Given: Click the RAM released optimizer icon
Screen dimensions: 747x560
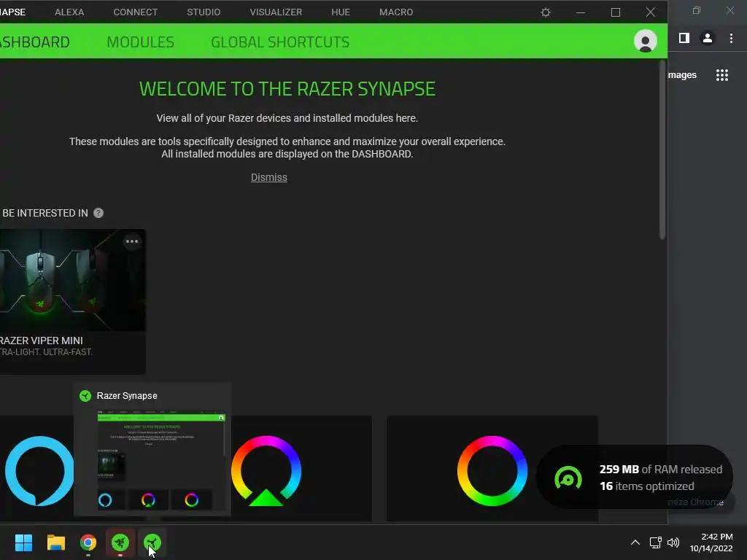Looking at the screenshot, I should [x=568, y=478].
